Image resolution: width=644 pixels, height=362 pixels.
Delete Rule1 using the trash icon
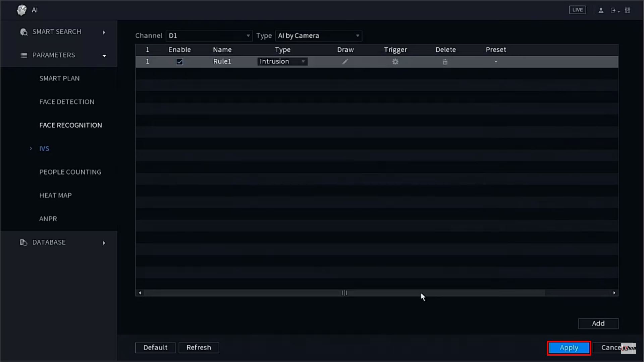(445, 62)
